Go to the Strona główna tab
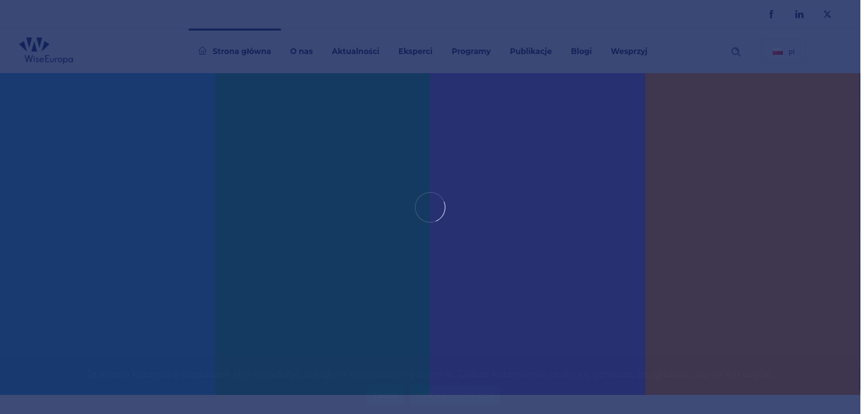This screenshot has height=414, width=868. coord(241,51)
